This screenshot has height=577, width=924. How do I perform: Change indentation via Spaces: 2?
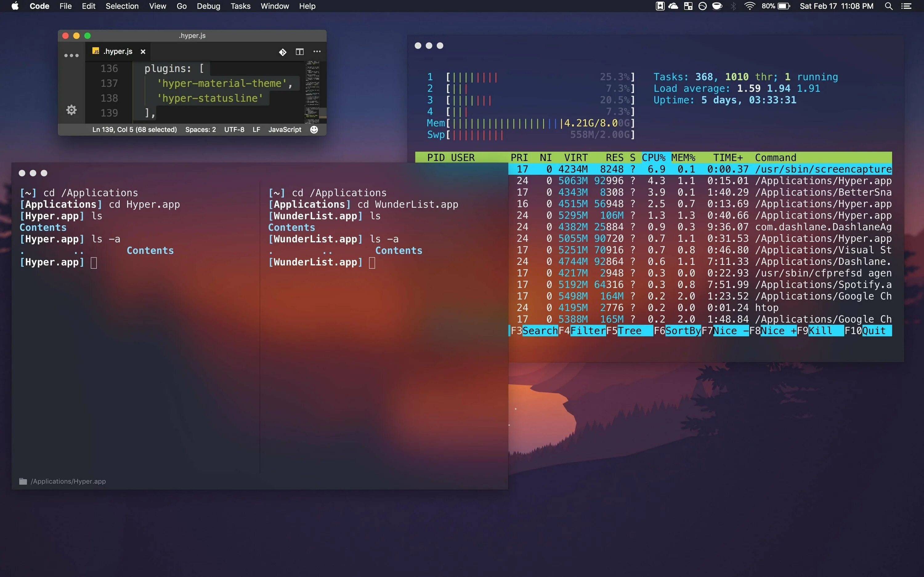pyautogui.click(x=201, y=130)
